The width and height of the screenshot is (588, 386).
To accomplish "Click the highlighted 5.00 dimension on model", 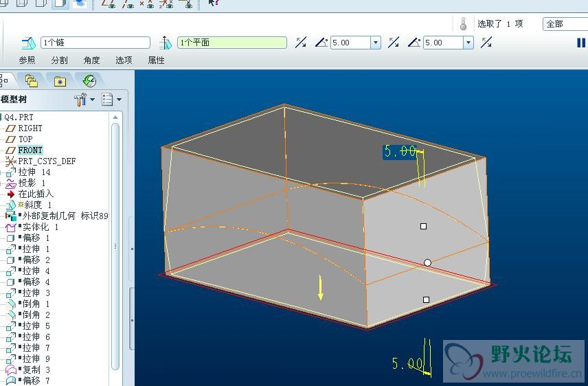I will pos(400,152).
